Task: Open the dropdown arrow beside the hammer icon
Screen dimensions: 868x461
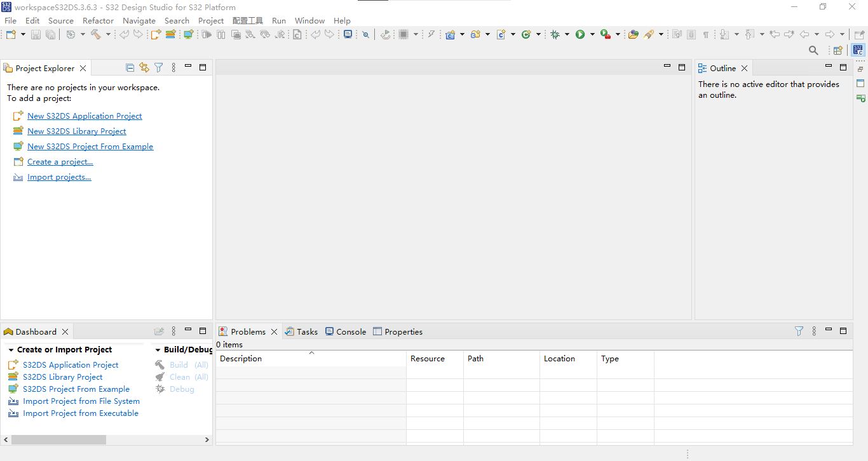Action: click(108, 34)
